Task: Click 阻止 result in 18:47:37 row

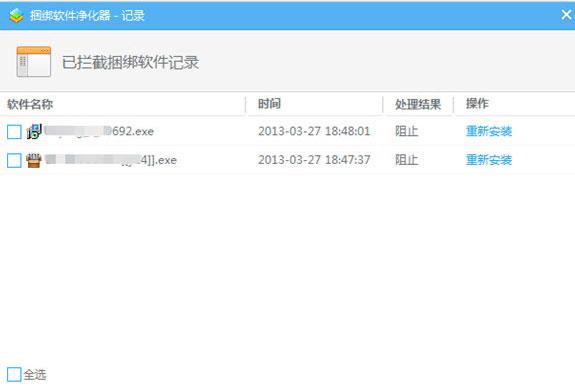Action: [x=406, y=160]
